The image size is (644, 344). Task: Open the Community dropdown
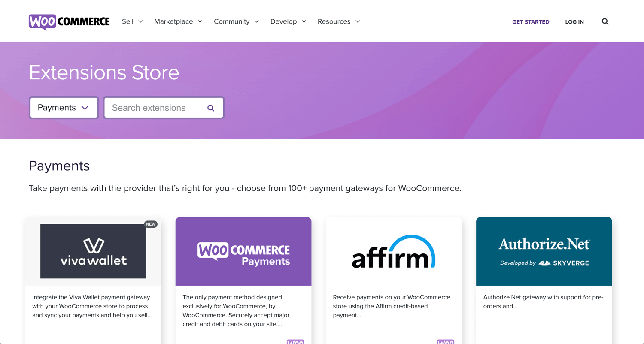point(236,21)
